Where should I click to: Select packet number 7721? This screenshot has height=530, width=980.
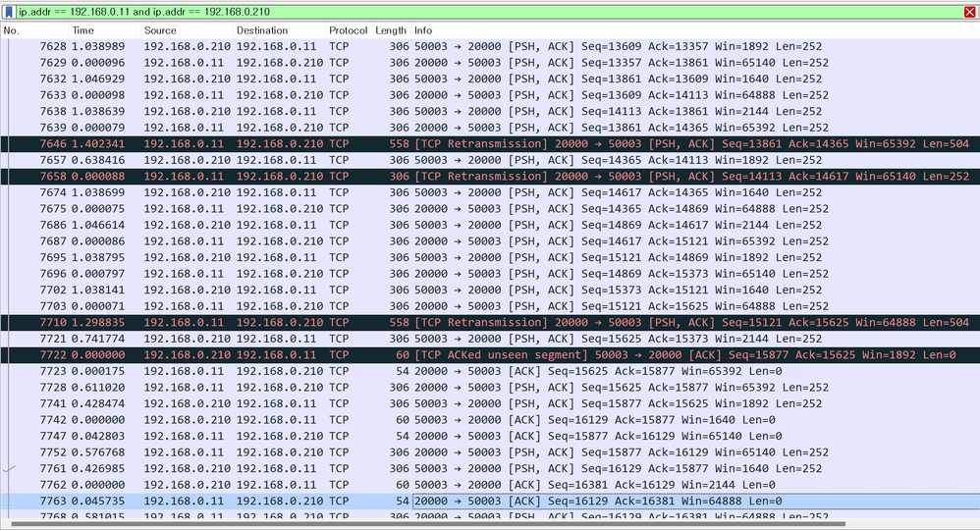(490, 339)
